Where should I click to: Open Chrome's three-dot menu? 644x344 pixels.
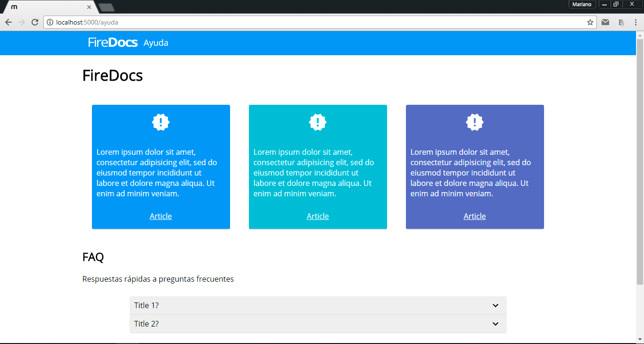(x=636, y=22)
